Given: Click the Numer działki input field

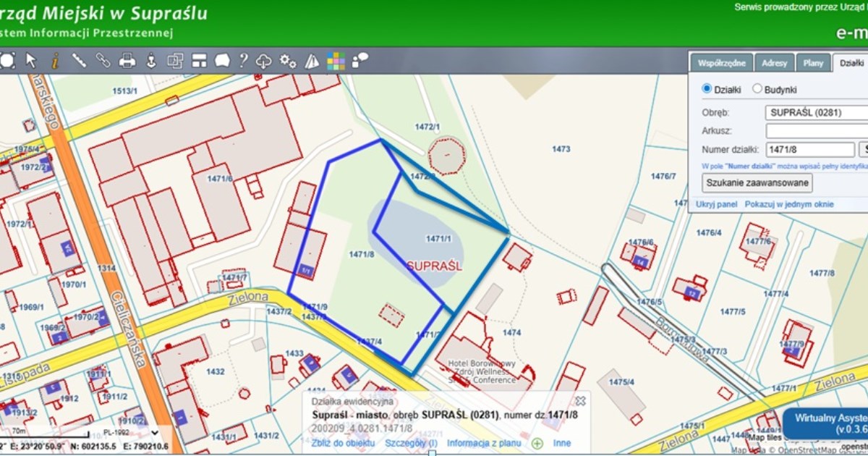Looking at the screenshot, I should [810, 150].
